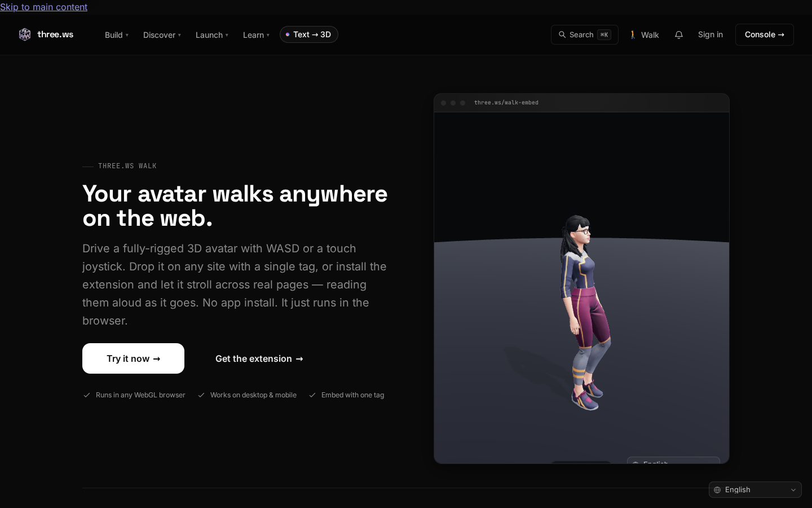Open the Walk nav link

point(644,35)
